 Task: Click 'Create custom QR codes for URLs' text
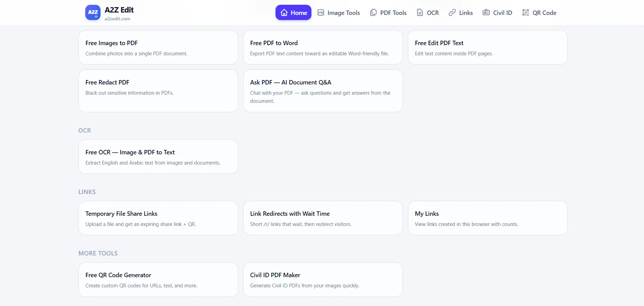(x=141, y=286)
